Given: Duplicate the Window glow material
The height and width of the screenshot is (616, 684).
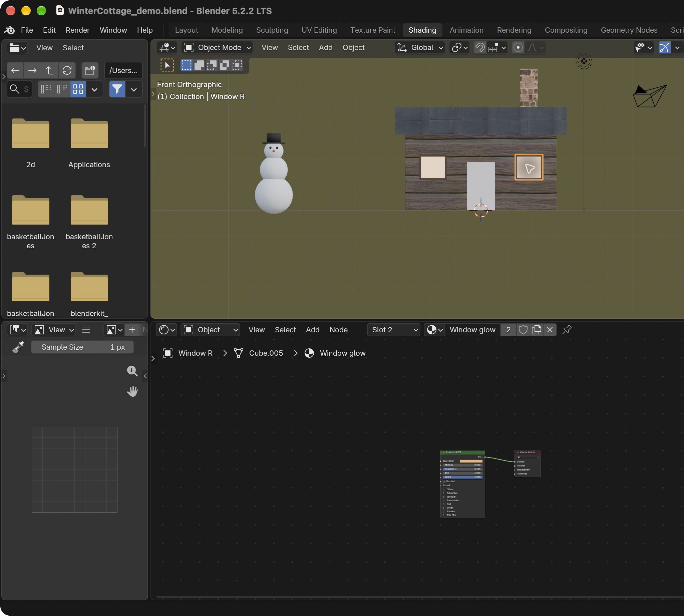Looking at the screenshot, I should click(537, 330).
